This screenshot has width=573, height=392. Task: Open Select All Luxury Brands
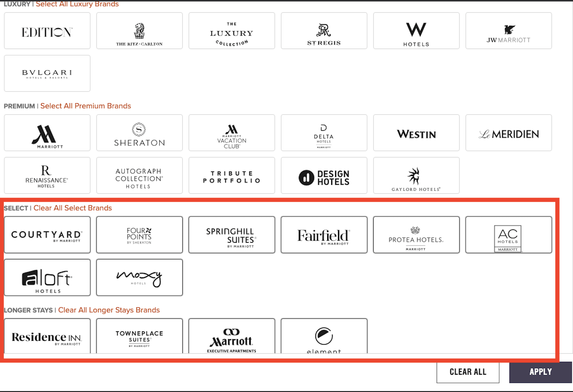click(x=77, y=4)
